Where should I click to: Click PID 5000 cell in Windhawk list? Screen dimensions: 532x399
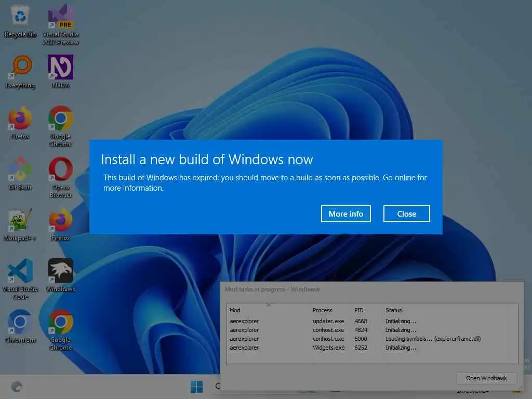361,339
